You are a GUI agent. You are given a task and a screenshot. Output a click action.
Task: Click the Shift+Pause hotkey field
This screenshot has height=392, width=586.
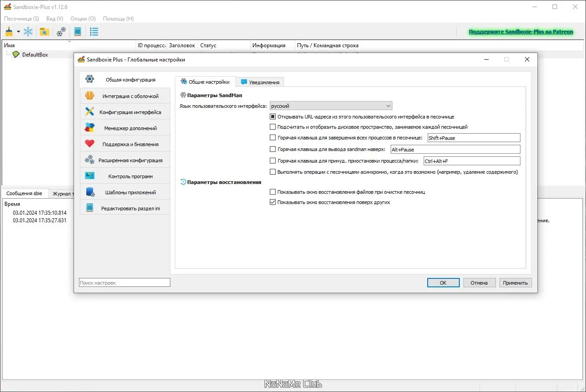474,138
